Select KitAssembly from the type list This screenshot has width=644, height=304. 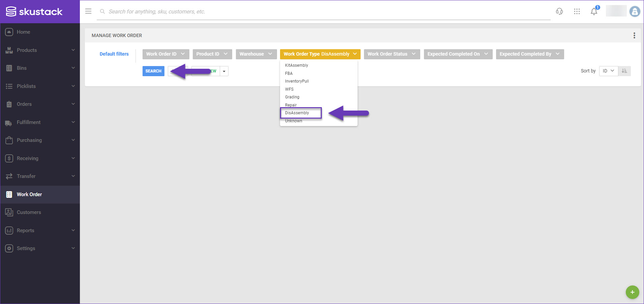point(297,65)
